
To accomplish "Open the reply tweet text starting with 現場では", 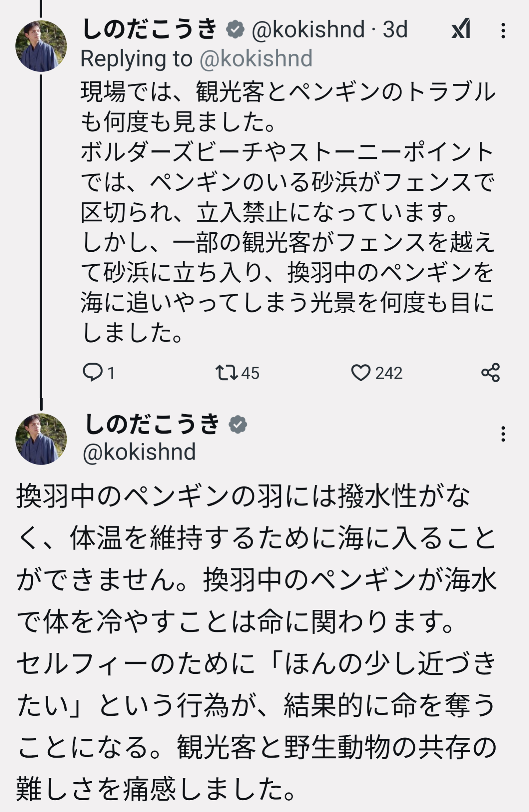I will pos(287,212).
